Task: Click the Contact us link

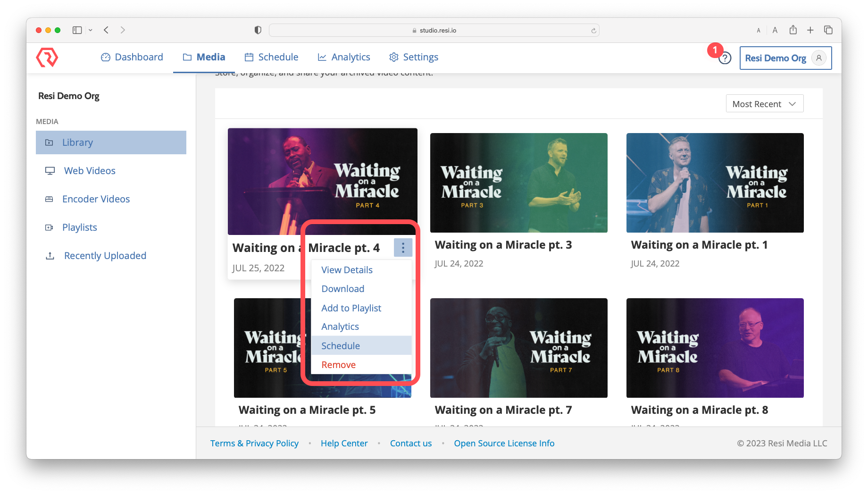Action: [411, 443]
